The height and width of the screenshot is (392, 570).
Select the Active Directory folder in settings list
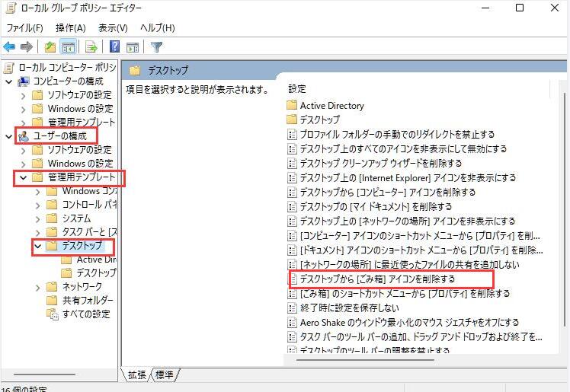coord(331,106)
